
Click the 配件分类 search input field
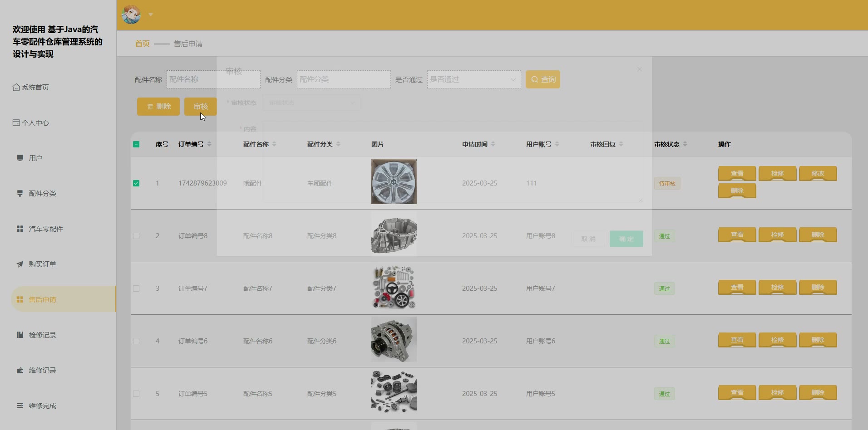343,79
